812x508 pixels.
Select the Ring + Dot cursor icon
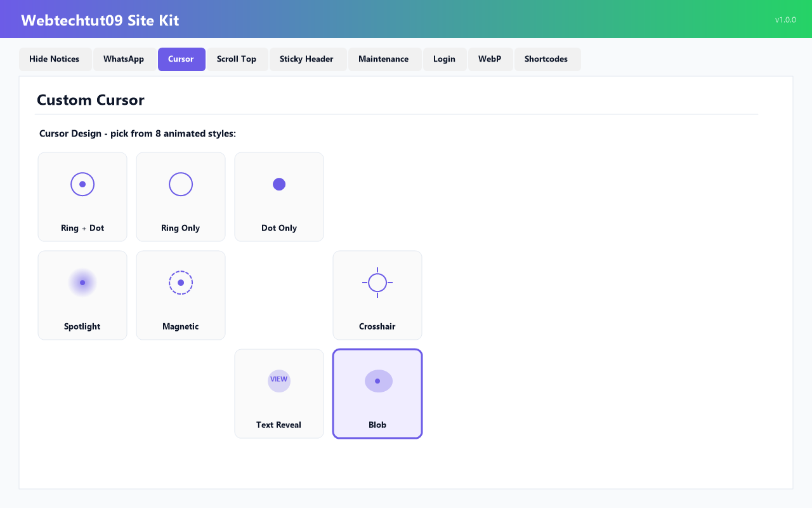pyautogui.click(x=82, y=184)
